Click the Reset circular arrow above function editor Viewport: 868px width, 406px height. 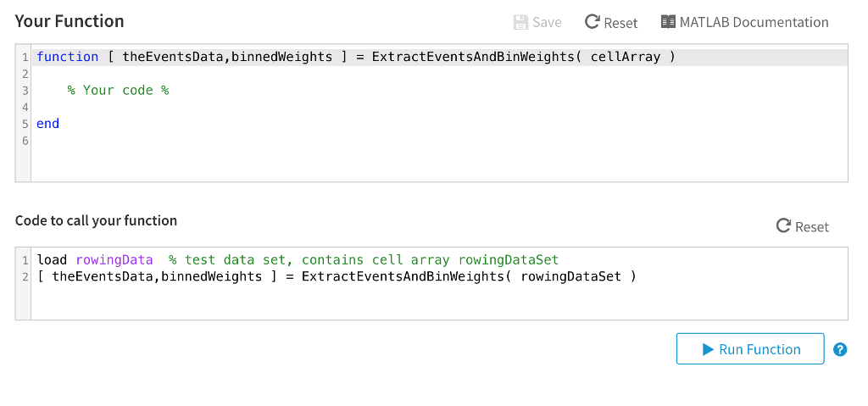pos(593,22)
